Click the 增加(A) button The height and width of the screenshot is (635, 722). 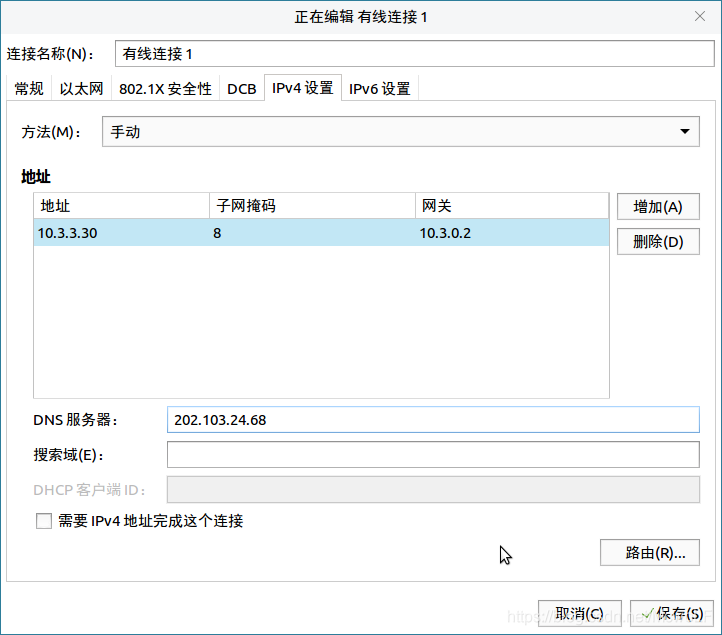pyautogui.click(x=658, y=206)
